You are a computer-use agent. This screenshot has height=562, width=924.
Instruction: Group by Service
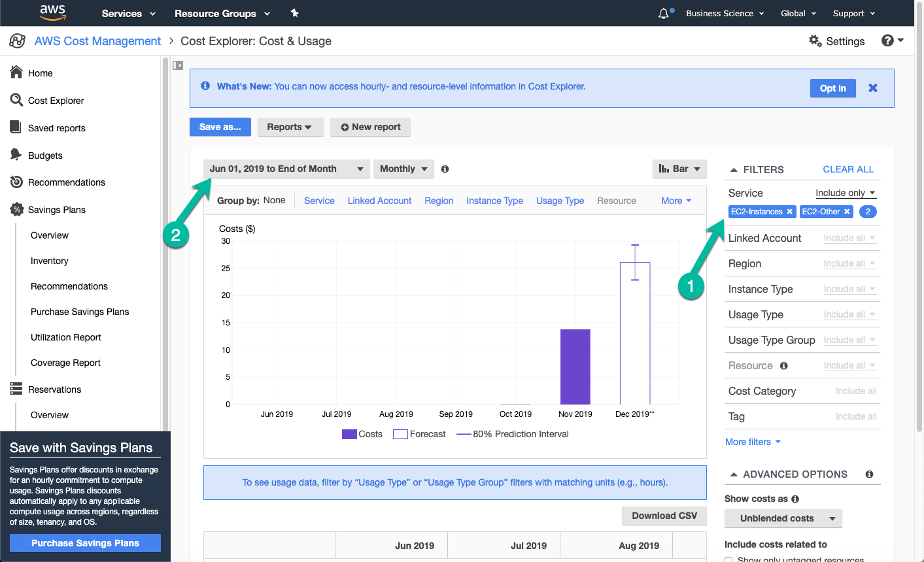click(319, 201)
